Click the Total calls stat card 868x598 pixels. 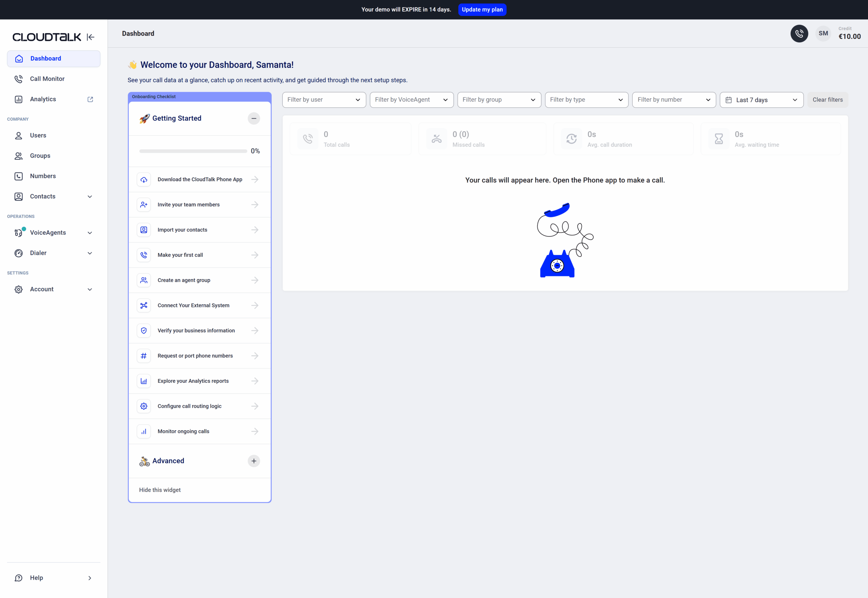tap(350, 139)
